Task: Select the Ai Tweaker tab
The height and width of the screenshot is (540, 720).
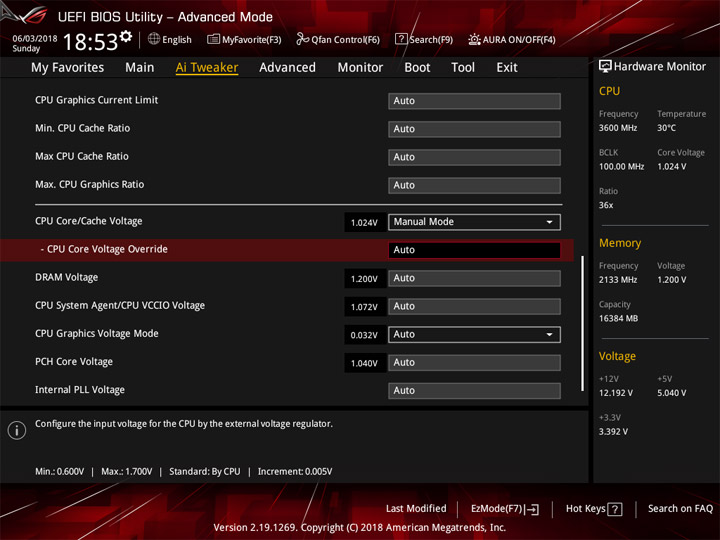Action: [207, 68]
